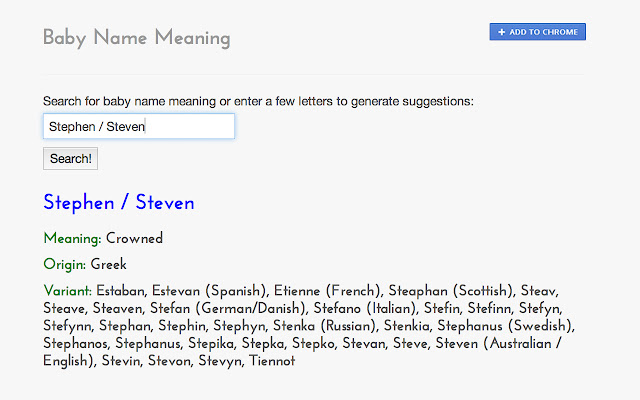The image size is (640, 400).
Task: Click the variant Stephanus (Swedish)
Action: point(506,326)
